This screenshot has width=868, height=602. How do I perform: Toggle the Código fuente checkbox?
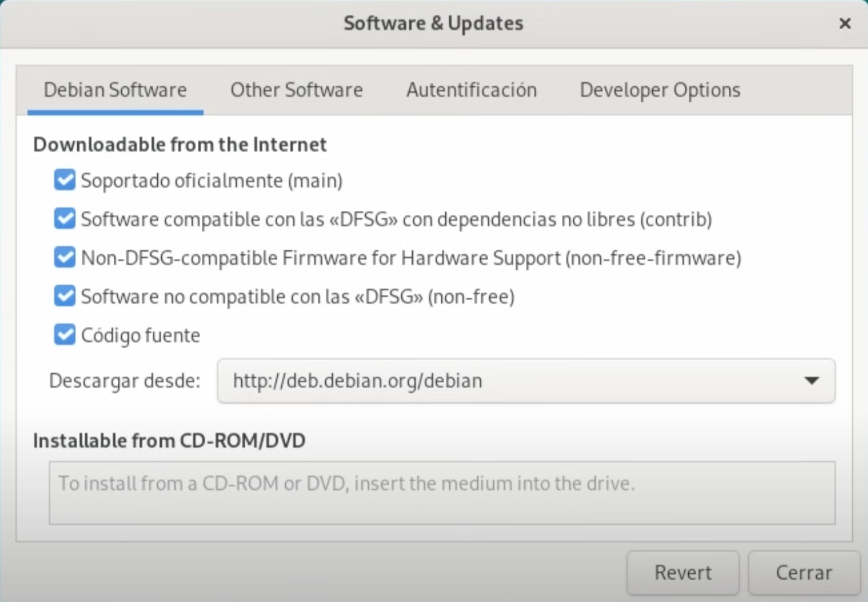[x=65, y=335]
